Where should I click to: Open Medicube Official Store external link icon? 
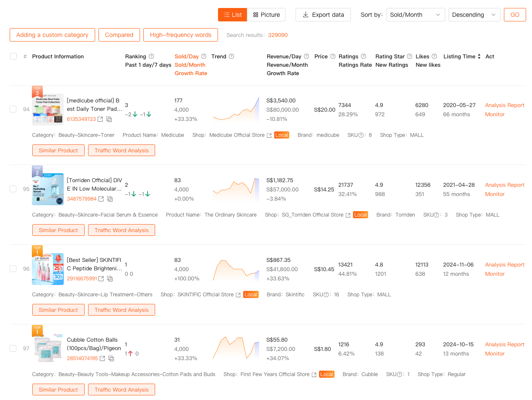pos(269,136)
